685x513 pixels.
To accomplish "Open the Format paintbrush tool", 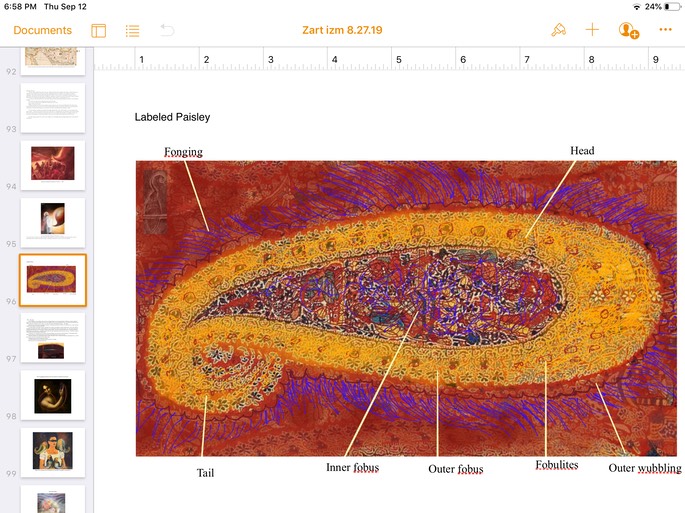I will (558, 30).
